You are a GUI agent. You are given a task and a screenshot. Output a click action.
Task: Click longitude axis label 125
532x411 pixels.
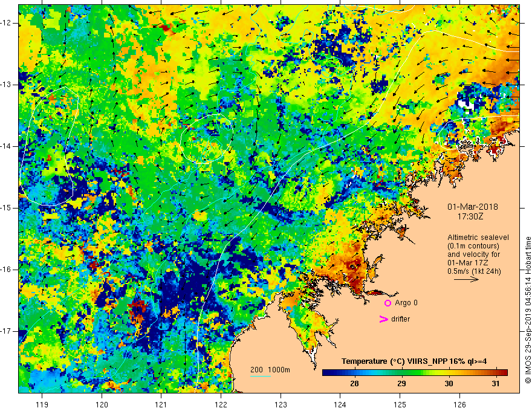[400, 404]
